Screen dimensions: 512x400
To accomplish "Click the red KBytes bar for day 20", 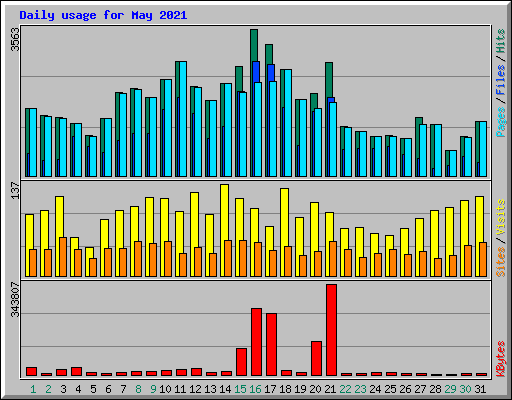I will tap(316, 359).
